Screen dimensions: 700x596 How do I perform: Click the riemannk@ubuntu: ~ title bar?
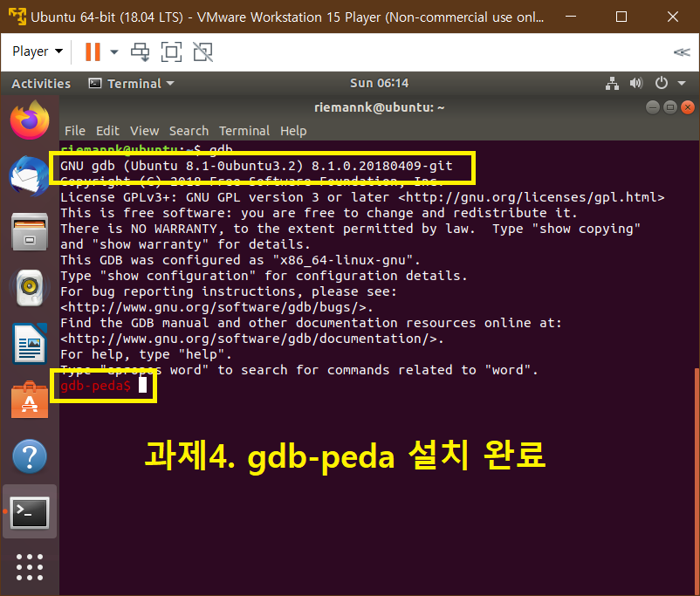[379, 107]
